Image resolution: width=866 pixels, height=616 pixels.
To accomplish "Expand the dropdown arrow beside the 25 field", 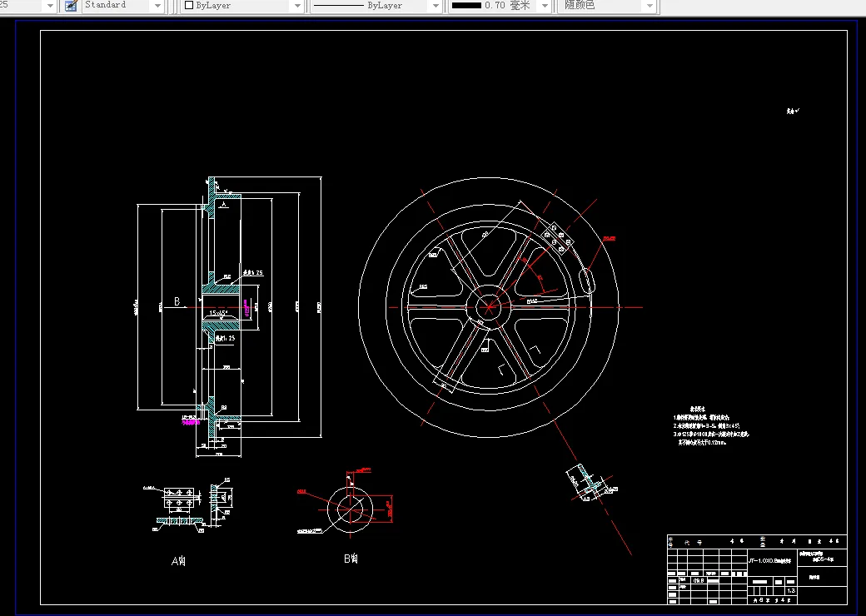I will pyautogui.click(x=50, y=6).
